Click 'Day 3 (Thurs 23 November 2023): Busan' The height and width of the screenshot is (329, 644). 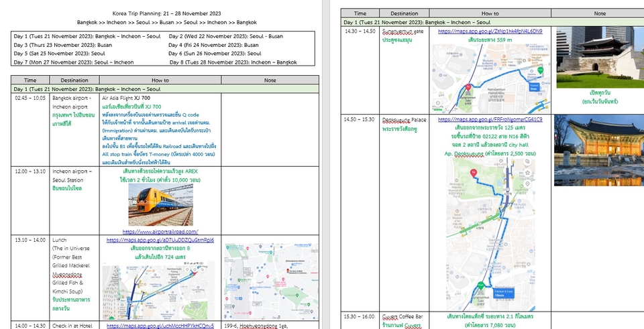click(x=63, y=45)
